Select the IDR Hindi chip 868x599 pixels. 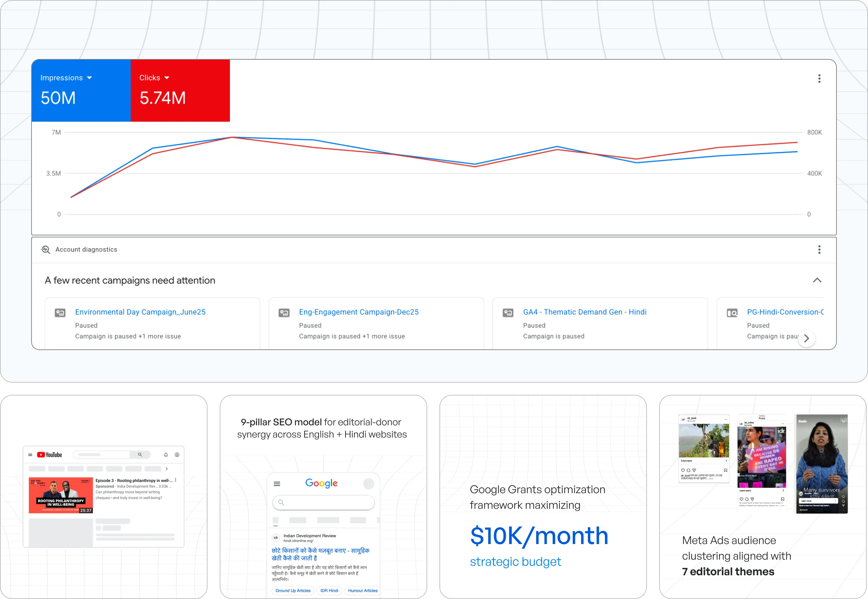(x=329, y=591)
